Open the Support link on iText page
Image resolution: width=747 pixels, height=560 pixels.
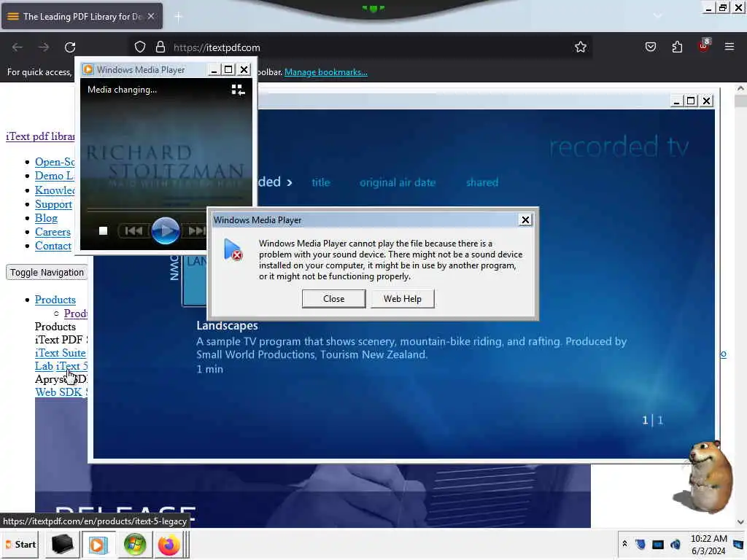point(53,204)
